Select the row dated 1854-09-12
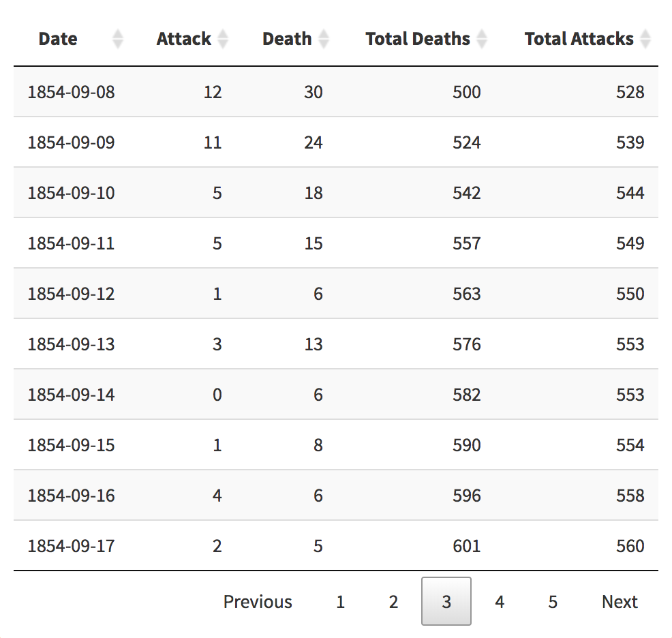 (x=336, y=294)
